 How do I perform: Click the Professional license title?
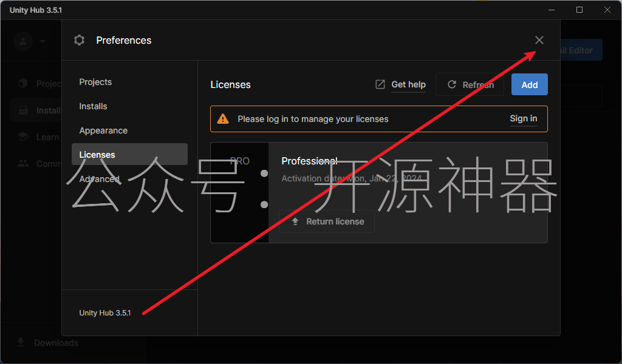[309, 161]
